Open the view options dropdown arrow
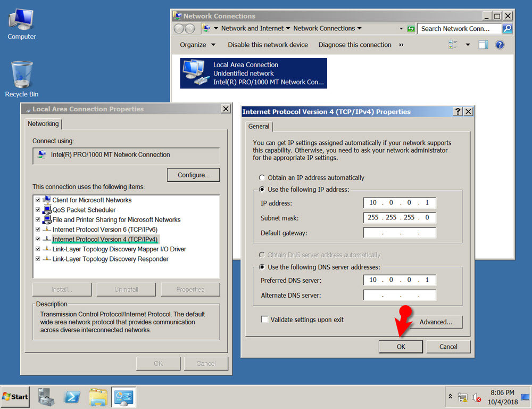Image resolution: width=532 pixels, height=409 pixels. pos(468,45)
